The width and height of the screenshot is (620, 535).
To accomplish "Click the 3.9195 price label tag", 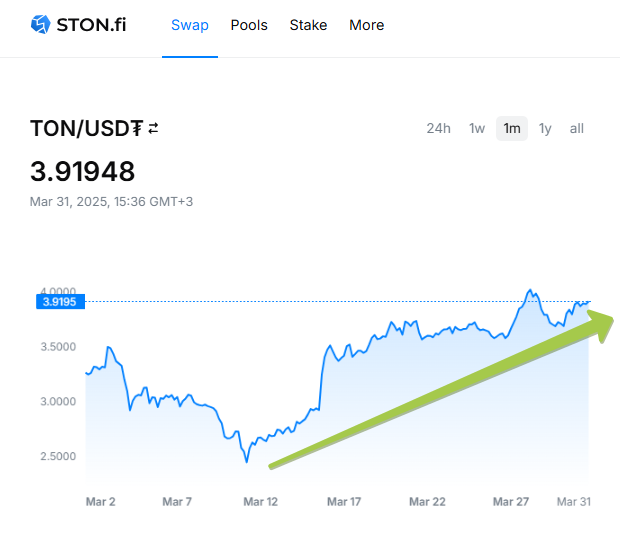I will (x=60, y=301).
